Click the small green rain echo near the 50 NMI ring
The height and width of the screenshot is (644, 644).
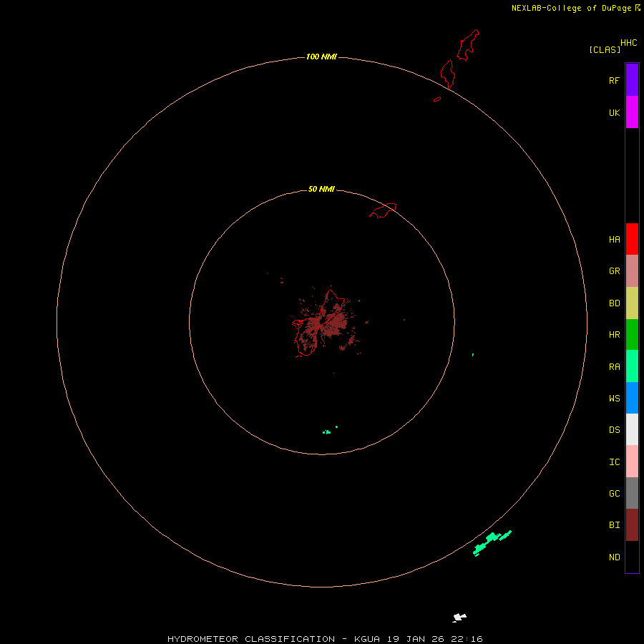(x=327, y=431)
